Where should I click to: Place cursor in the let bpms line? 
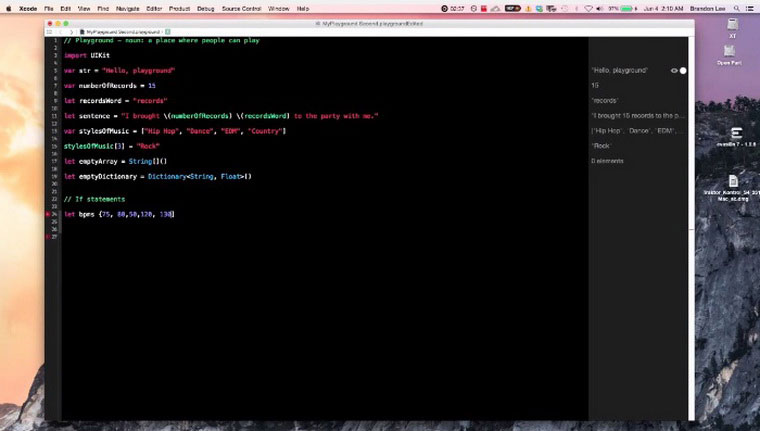(119, 214)
